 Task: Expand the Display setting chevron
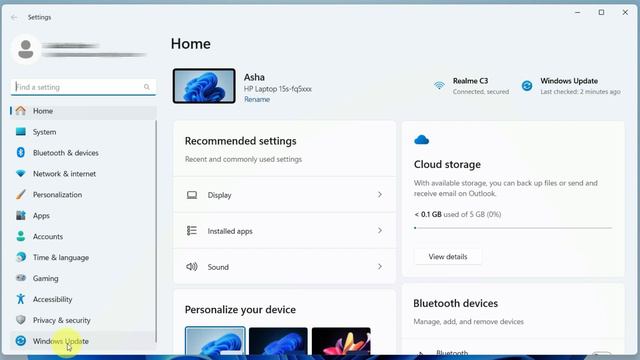click(x=380, y=195)
